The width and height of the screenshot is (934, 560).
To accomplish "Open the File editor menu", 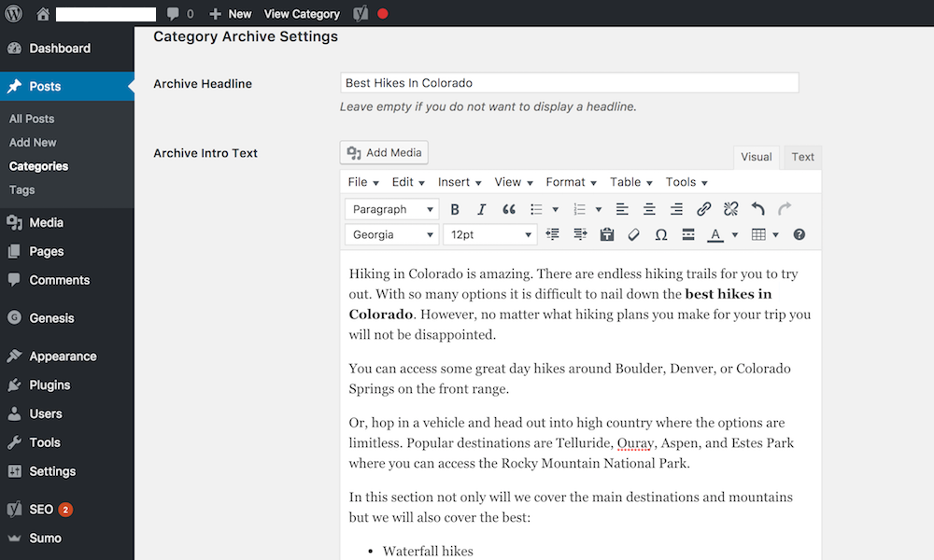I will click(363, 182).
